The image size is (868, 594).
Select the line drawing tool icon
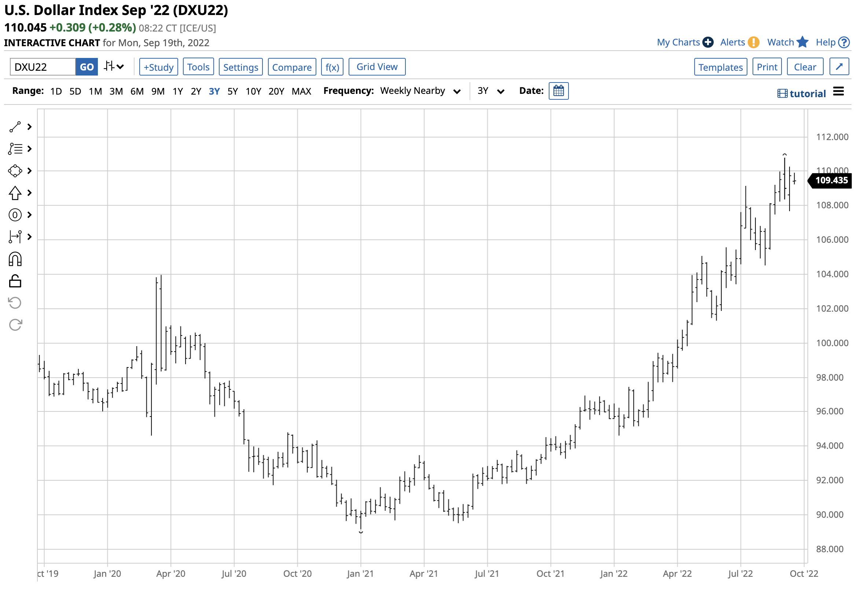coord(15,127)
